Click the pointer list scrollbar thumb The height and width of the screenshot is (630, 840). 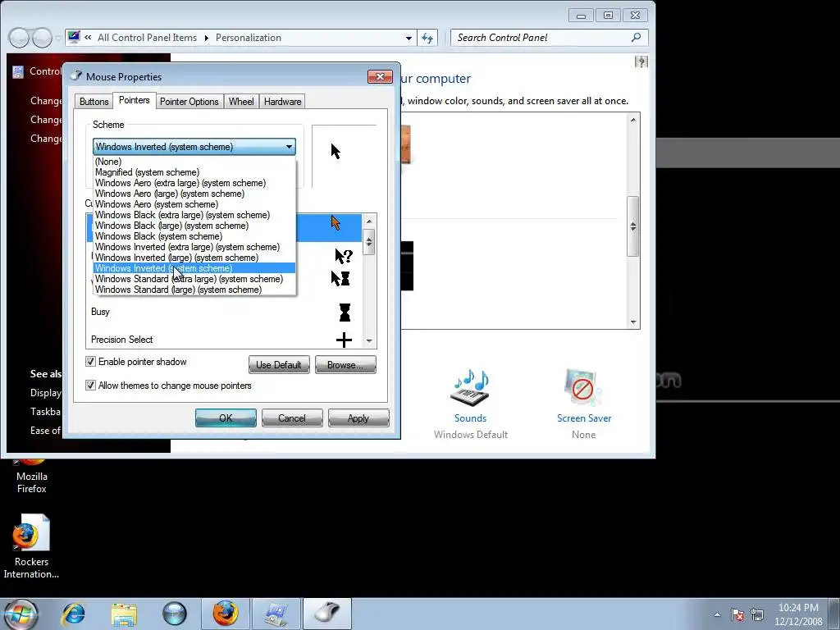point(369,242)
